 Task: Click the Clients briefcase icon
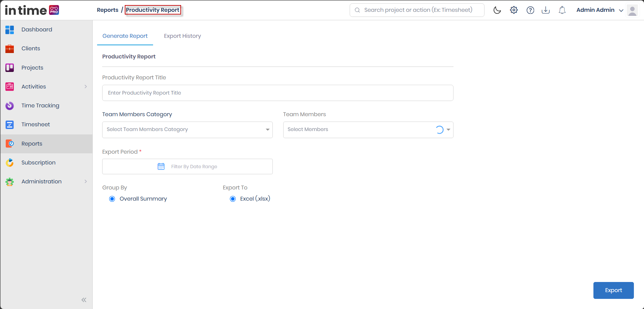click(10, 49)
